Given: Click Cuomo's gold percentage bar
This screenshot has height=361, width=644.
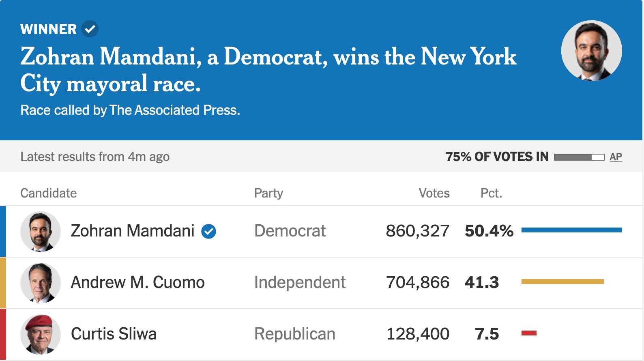Looking at the screenshot, I should [562, 281].
